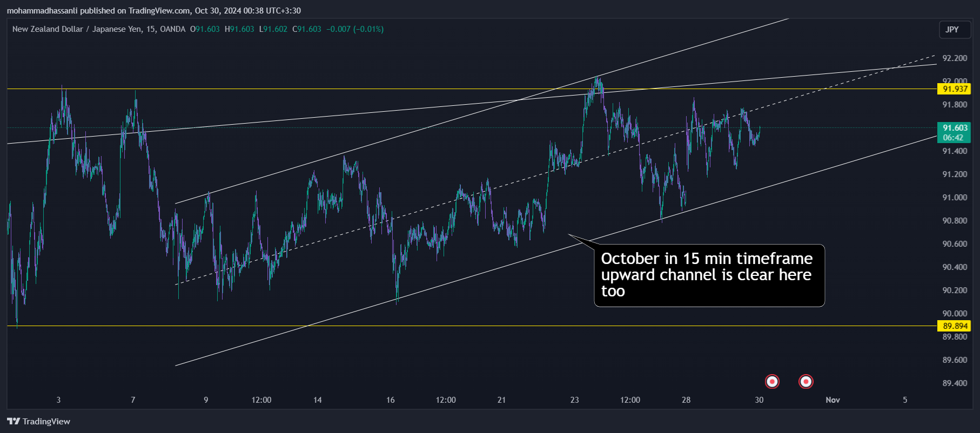Click the 90.000 price axis label

955,314
